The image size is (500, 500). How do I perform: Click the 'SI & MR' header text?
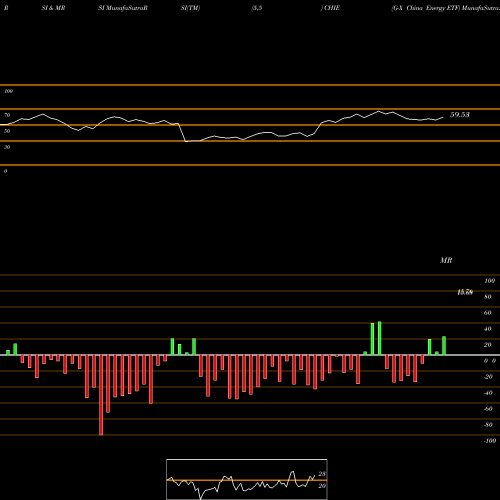53,8
